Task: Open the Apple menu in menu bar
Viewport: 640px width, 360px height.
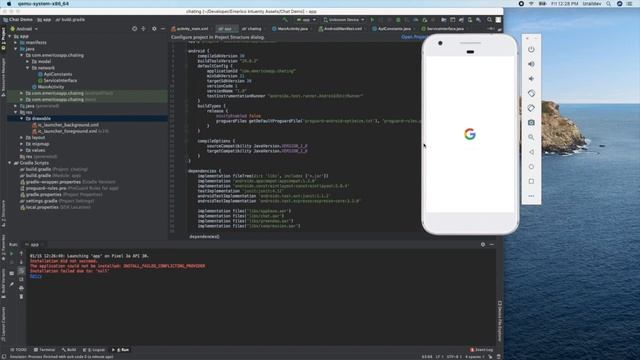Action: [x=9, y=4]
